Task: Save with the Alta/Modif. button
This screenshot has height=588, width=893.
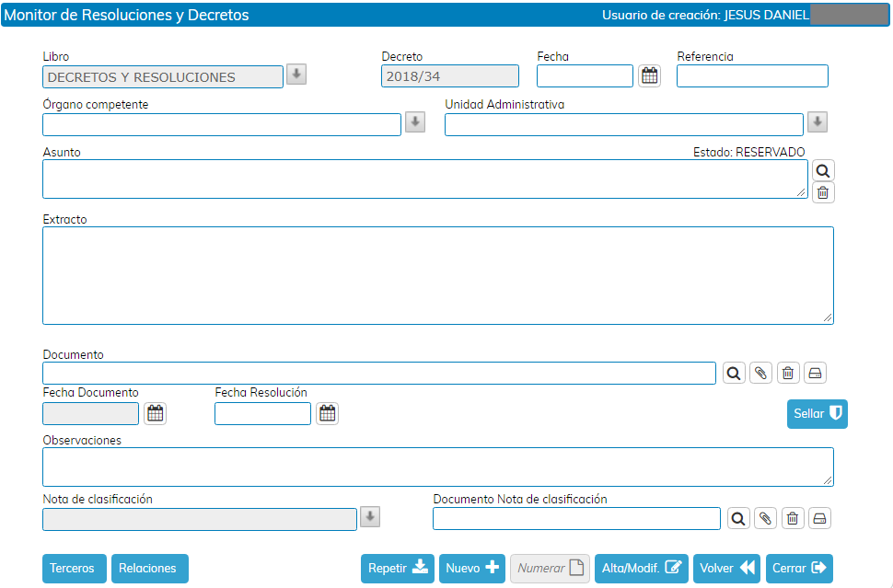Action: [x=642, y=569]
